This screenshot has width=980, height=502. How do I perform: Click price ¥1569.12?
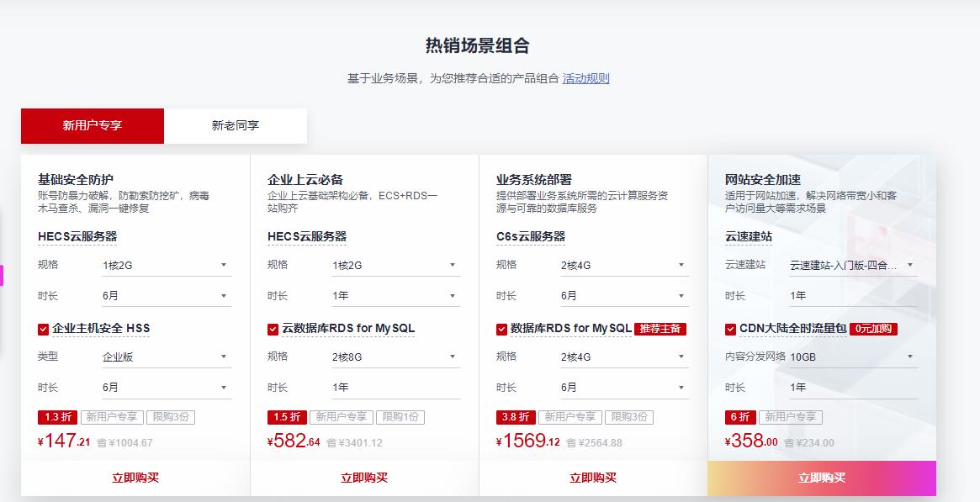coord(528,441)
